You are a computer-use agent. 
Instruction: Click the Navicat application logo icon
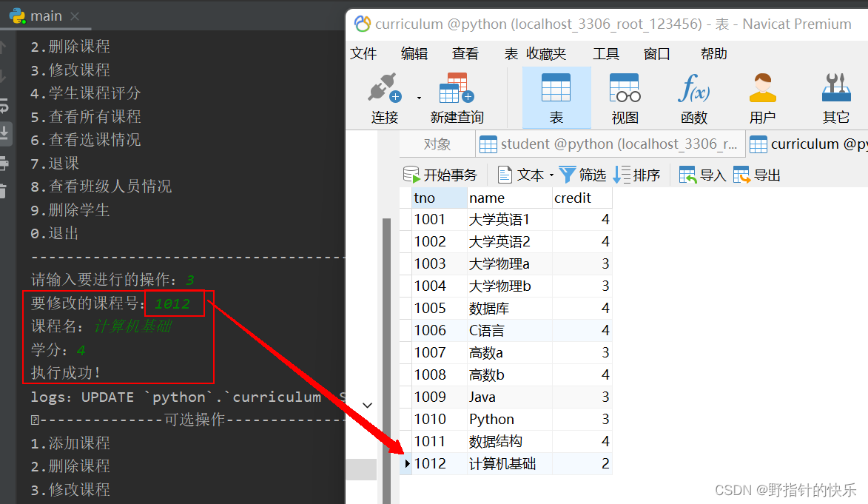(362, 24)
